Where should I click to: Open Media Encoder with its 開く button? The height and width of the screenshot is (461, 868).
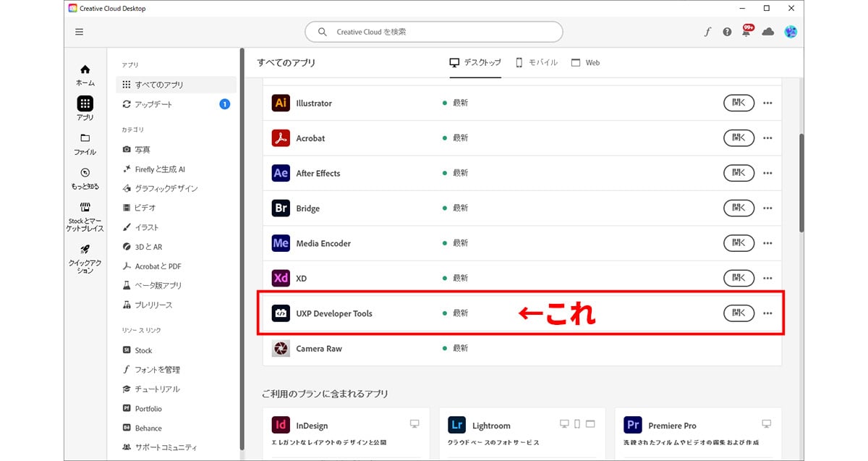(x=739, y=243)
